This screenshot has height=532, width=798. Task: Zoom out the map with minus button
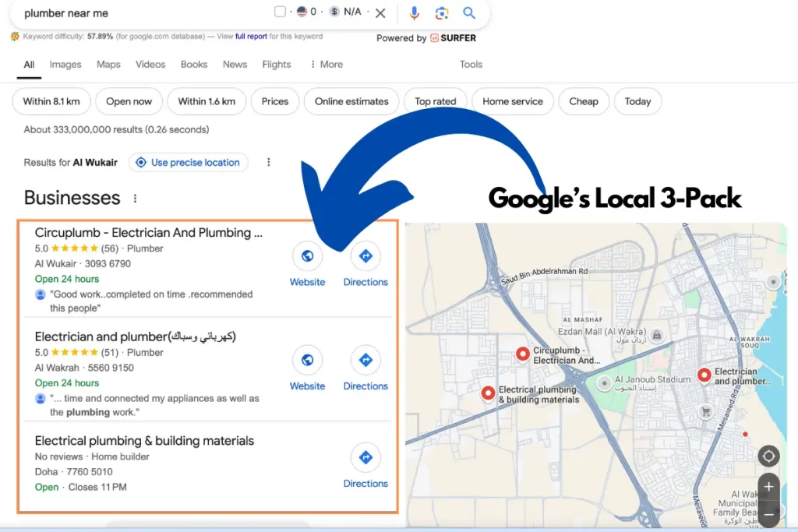768,514
